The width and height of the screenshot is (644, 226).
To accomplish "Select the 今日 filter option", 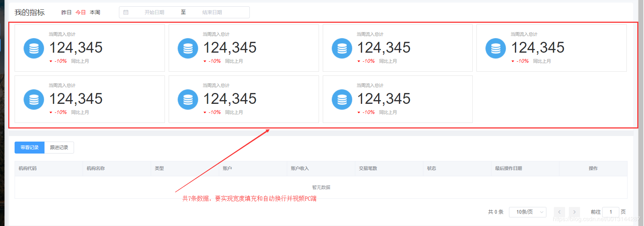I will 80,12.
